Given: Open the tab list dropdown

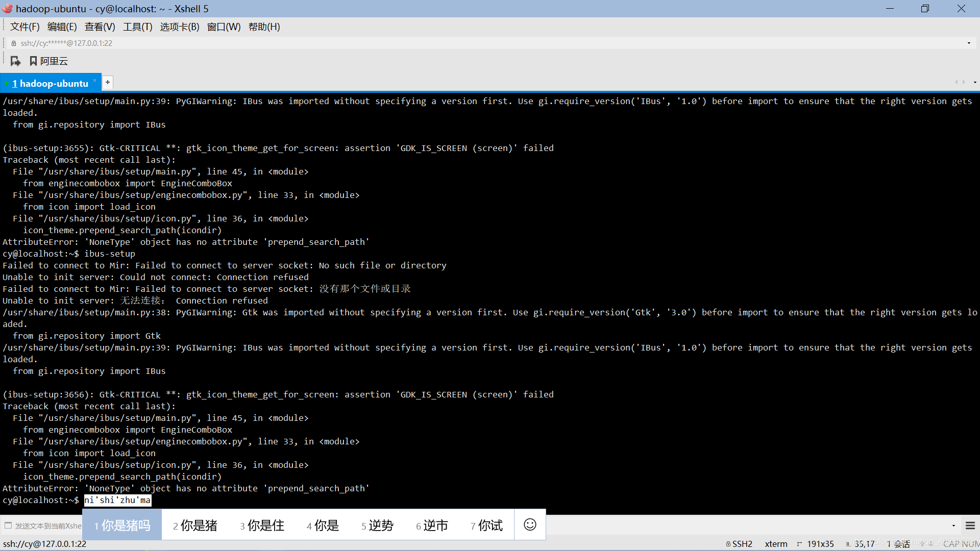Looking at the screenshot, I should coord(975,82).
